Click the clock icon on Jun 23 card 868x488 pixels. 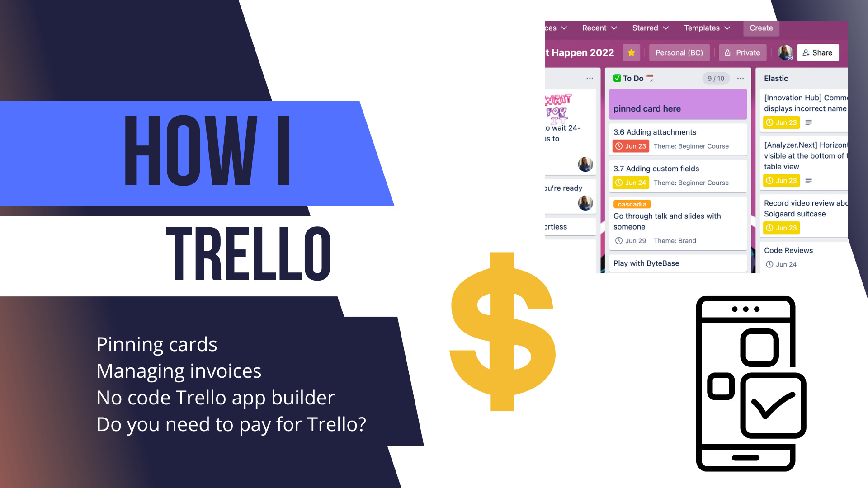(621, 146)
